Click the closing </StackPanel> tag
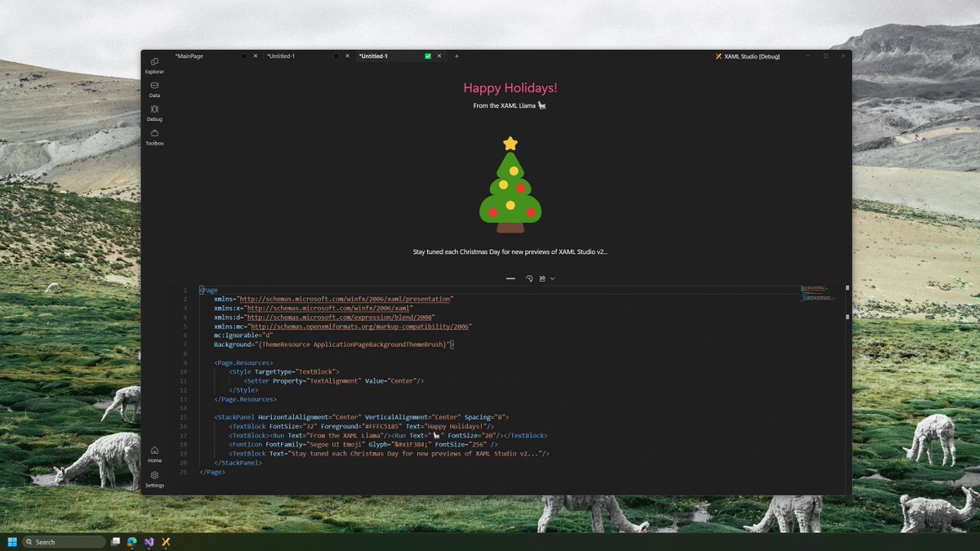Screen dimensions: 980x551 (x=238, y=463)
